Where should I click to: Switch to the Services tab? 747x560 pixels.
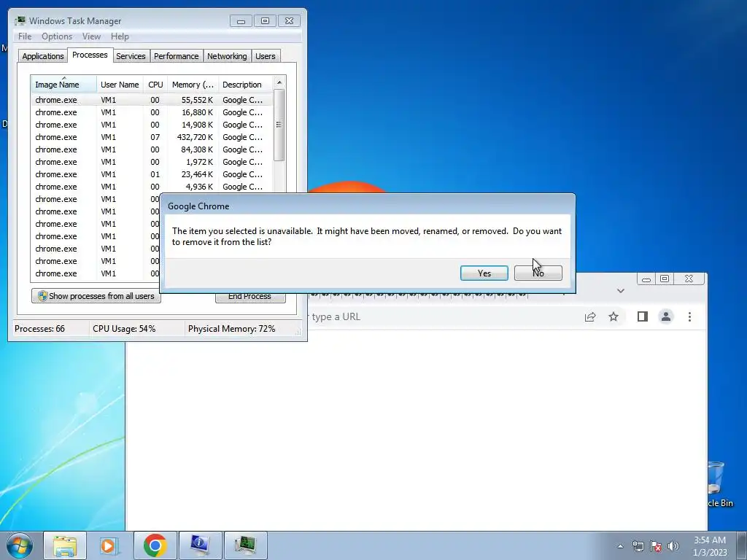click(x=131, y=56)
